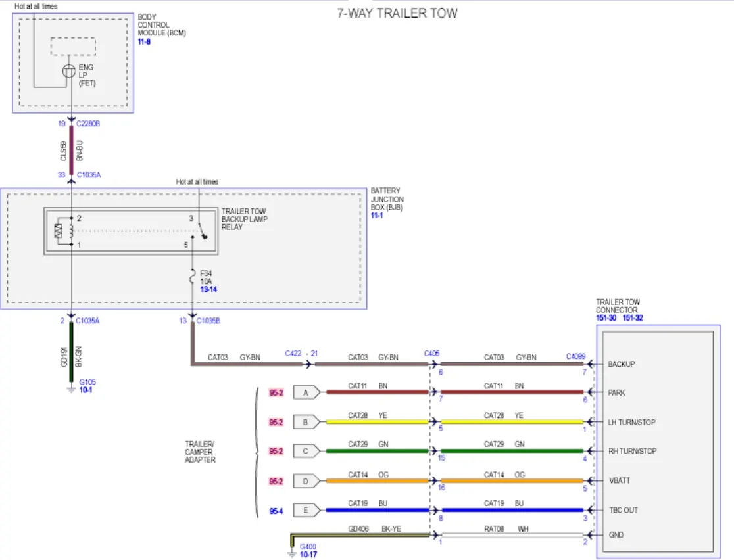Follow the 10-1 link beside ground G105
734x560 pixels.
[x=86, y=390]
